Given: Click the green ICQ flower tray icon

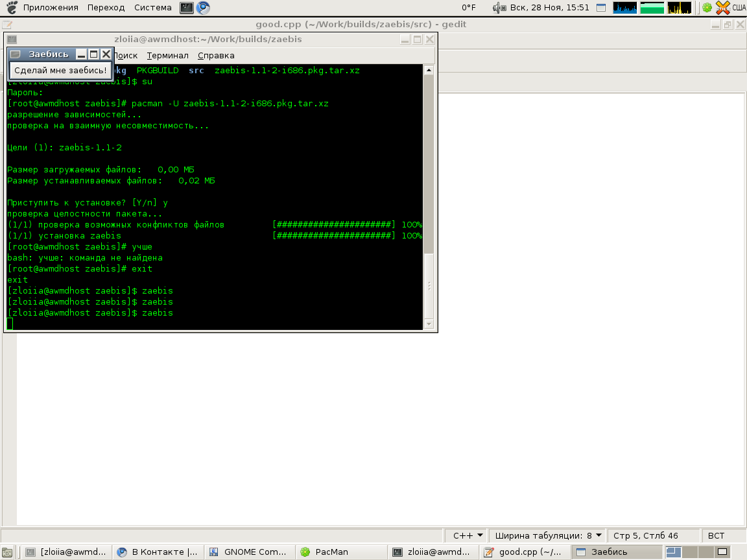Looking at the screenshot, I should click(x=707, y=8).
